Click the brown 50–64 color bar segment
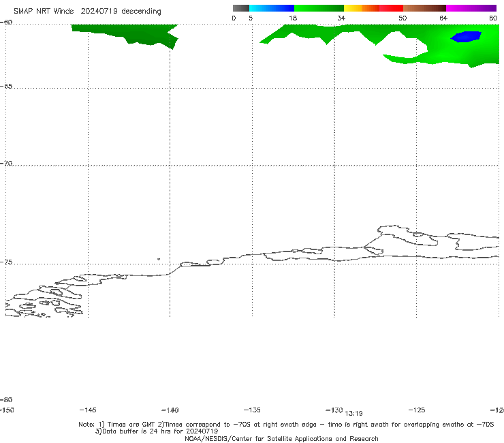The image size is (504, 443). click(x=424, y=8)
